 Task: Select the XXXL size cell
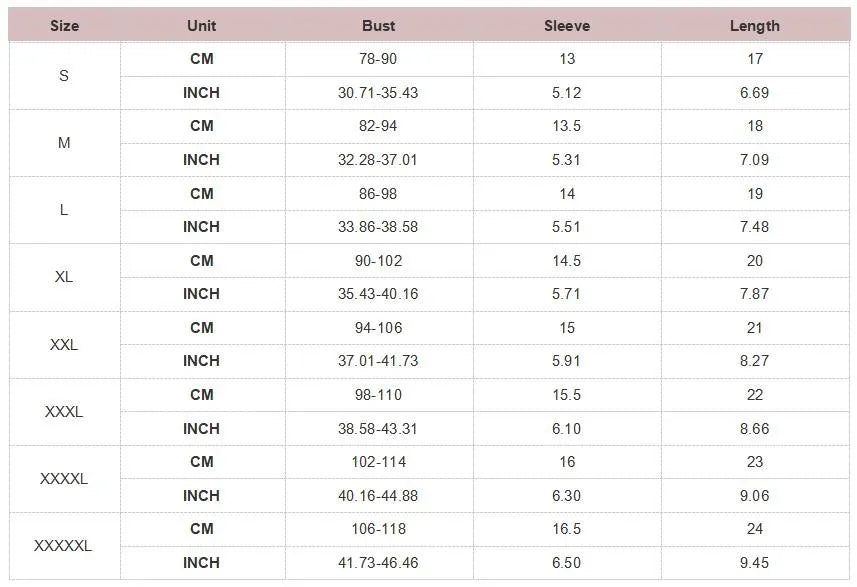pyautogui.click(x=64, y=411)
